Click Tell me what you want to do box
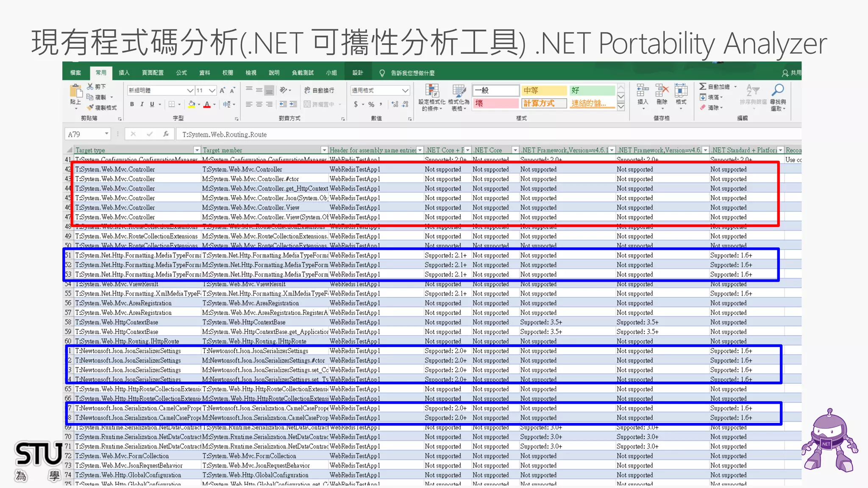 (407, 73)
